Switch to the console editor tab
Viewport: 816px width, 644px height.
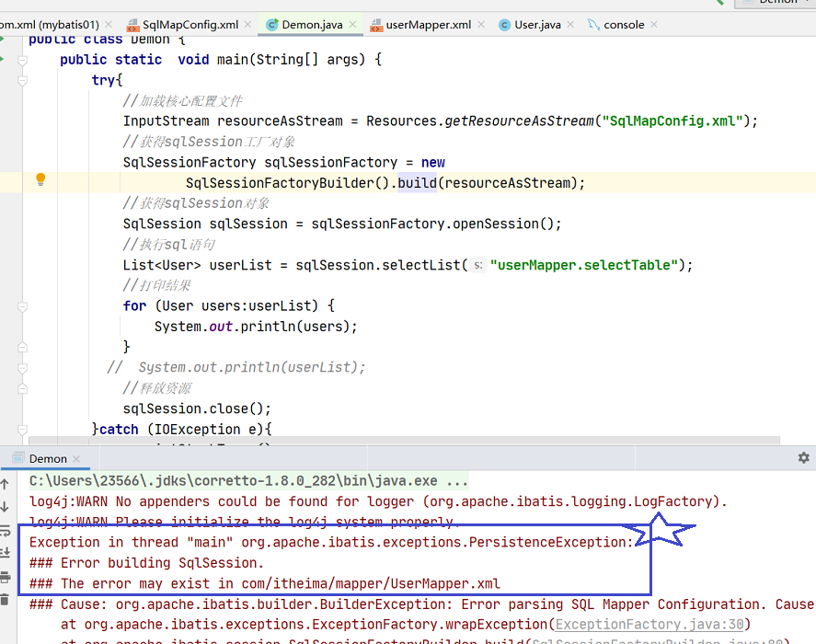[x=624, y=25]
